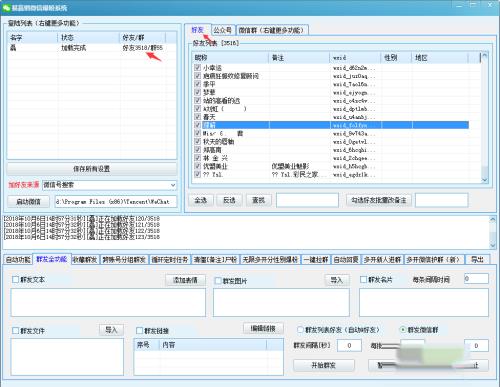Image resolution: width=500 pixels, height=387 pixels.
Task: Click the remark field after 勾选好友批量改备注
Action: (x=441, y=200)
